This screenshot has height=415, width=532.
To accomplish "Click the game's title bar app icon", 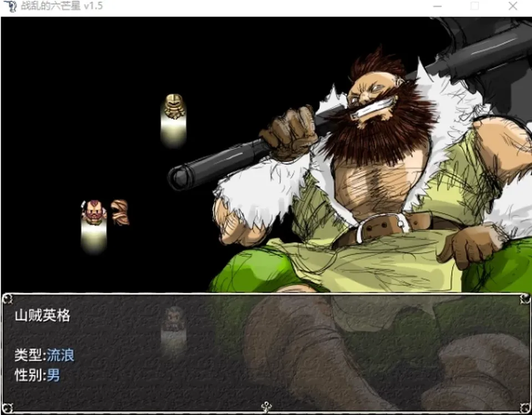I will tap(9, 6).
